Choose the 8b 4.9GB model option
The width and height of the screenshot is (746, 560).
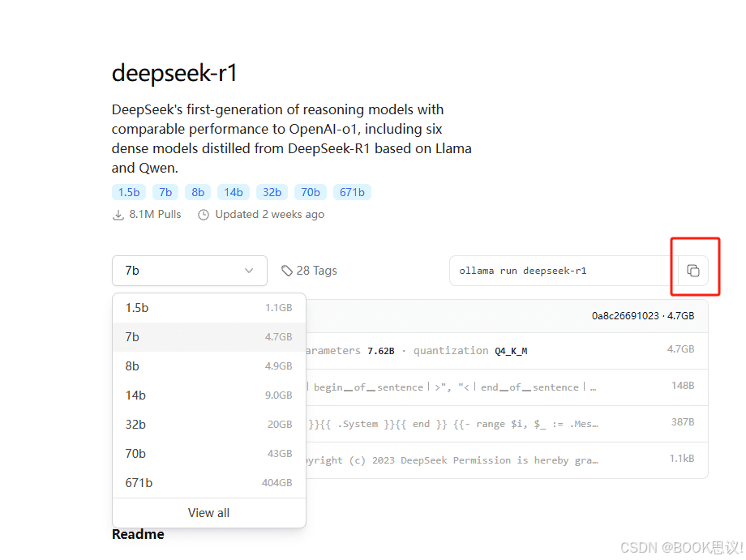(209, 366)
